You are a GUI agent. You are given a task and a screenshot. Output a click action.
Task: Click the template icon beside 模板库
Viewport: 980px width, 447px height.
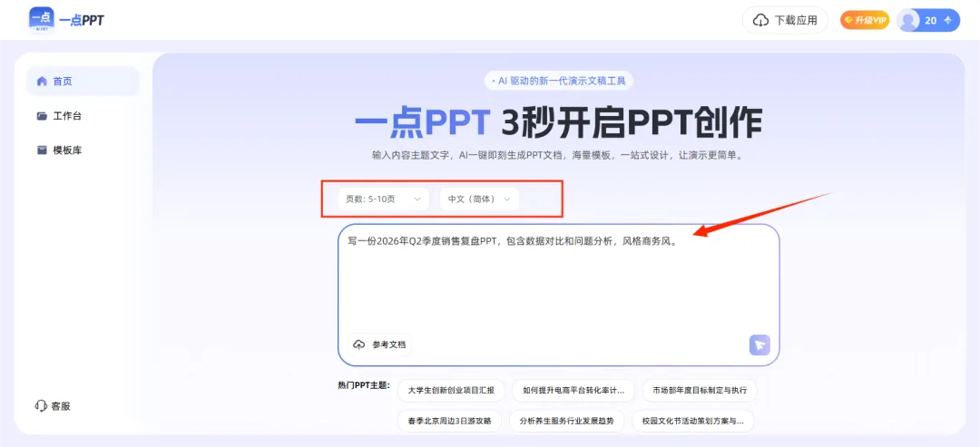(42, 150)
